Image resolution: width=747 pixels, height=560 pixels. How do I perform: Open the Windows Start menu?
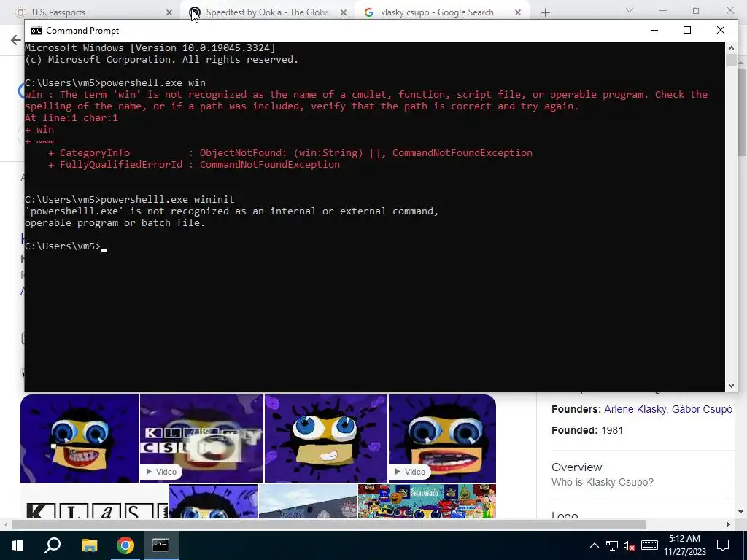click(18, 545)
